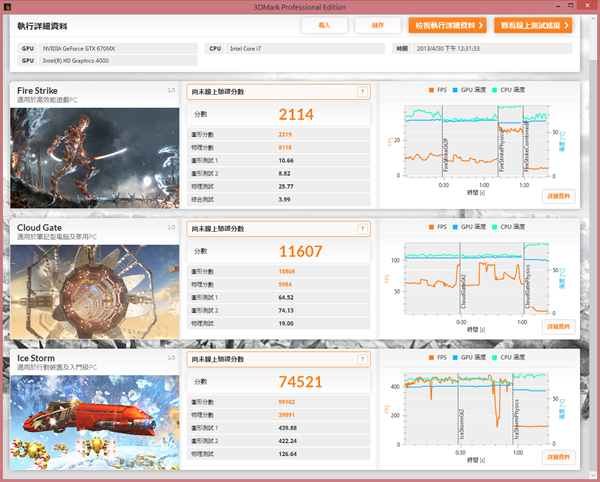Click the Ice Storm benchmark thumbnail image
600x482 pixels.
click(x=94, y=420)
